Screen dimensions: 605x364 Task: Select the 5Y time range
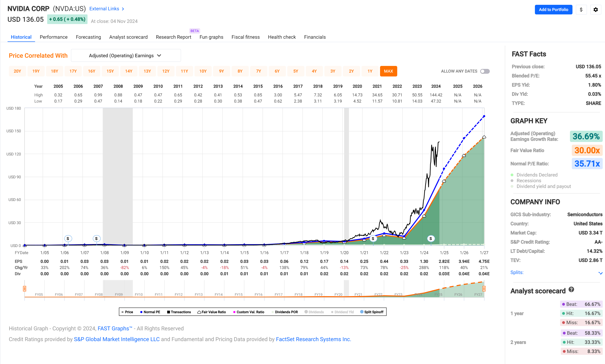click(296, 71)
